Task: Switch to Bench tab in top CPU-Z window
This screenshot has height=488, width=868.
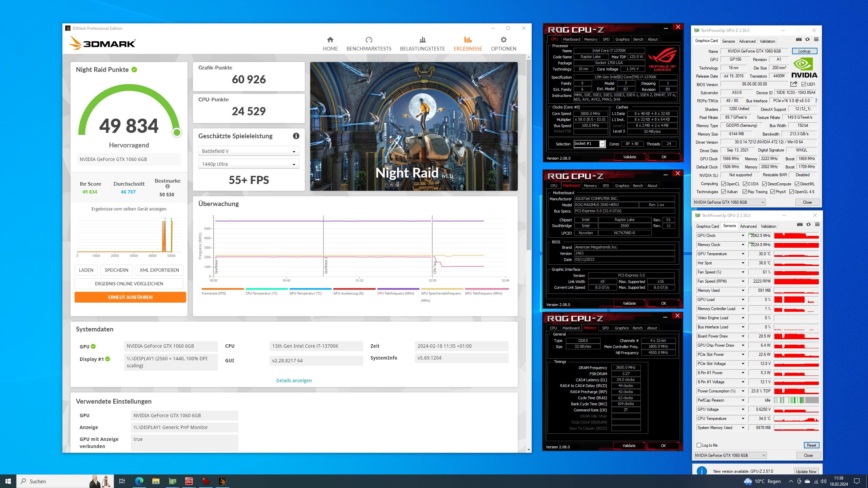Action: coord(638,39)
